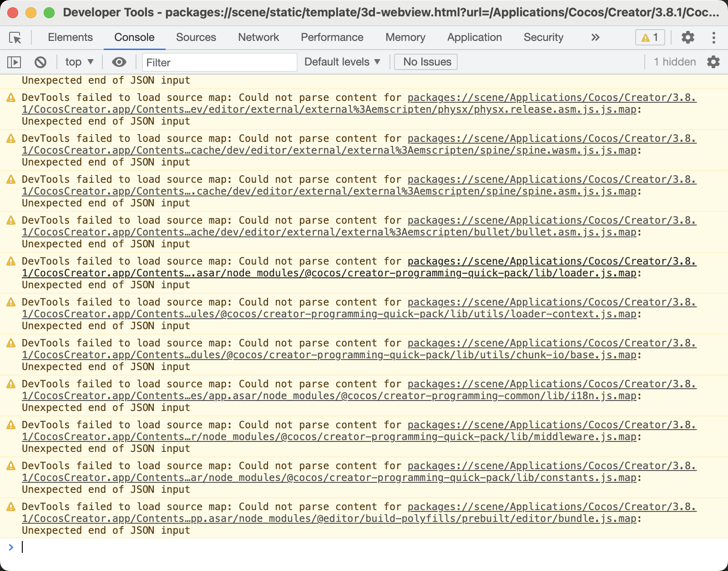
Task: Click warning icon on spine.wasm message
Action: click(11, 139)
